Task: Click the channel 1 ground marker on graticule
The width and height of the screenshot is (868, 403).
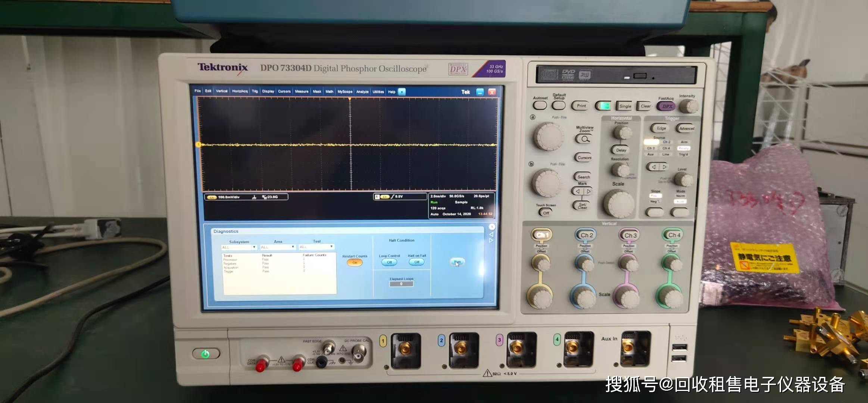Action: 199,144
